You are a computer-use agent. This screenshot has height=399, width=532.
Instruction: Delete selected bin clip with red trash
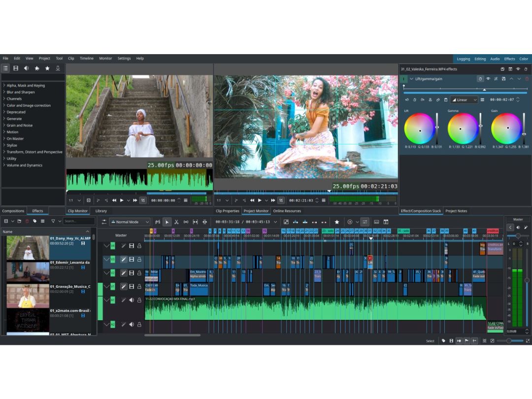pyautogui.click(x=27, y=221)
